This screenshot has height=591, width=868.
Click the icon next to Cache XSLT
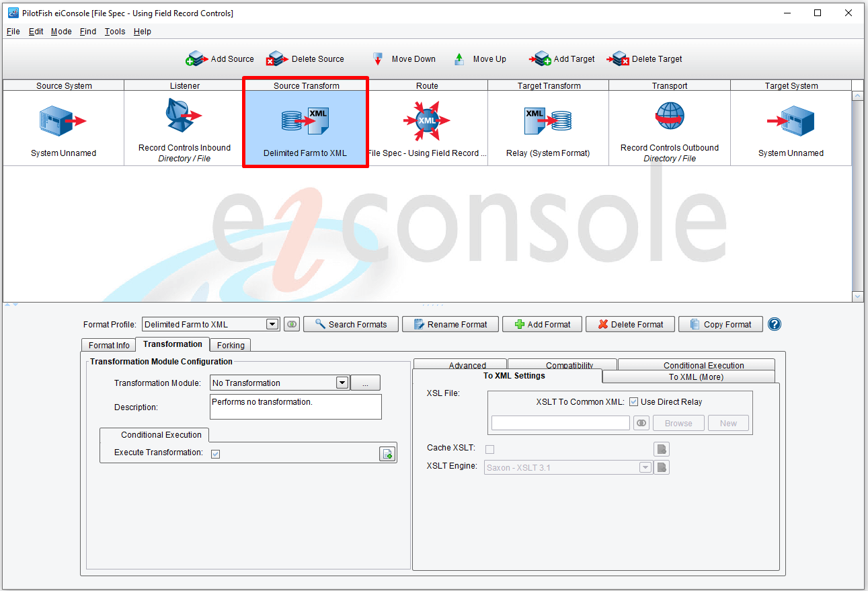(x=662, y=449)
